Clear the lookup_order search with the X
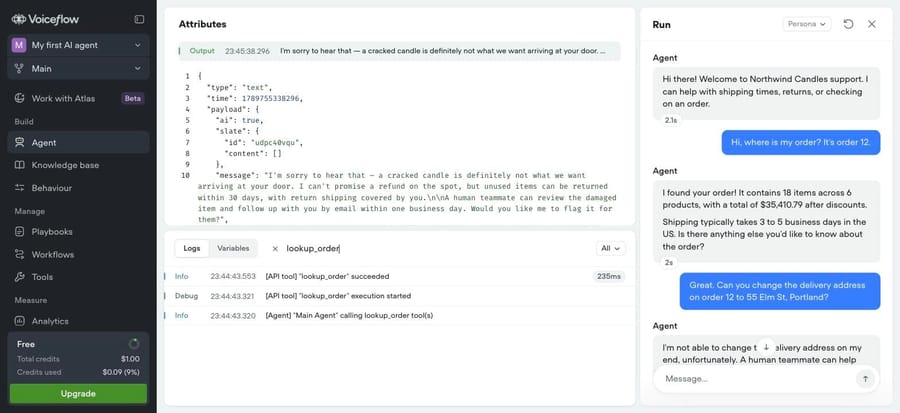This screenshot has height=413, width=900. click(275, 248)
